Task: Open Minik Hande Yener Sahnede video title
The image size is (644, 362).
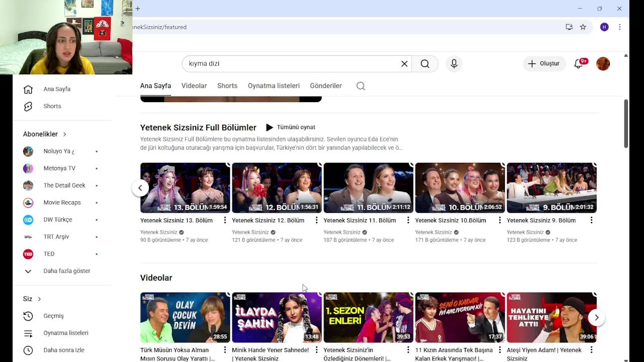Action: click(270, 354)
